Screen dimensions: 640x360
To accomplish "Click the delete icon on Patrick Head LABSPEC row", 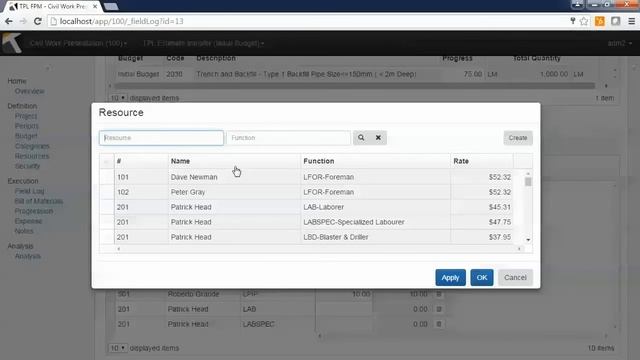I will (x=439, y=324).
